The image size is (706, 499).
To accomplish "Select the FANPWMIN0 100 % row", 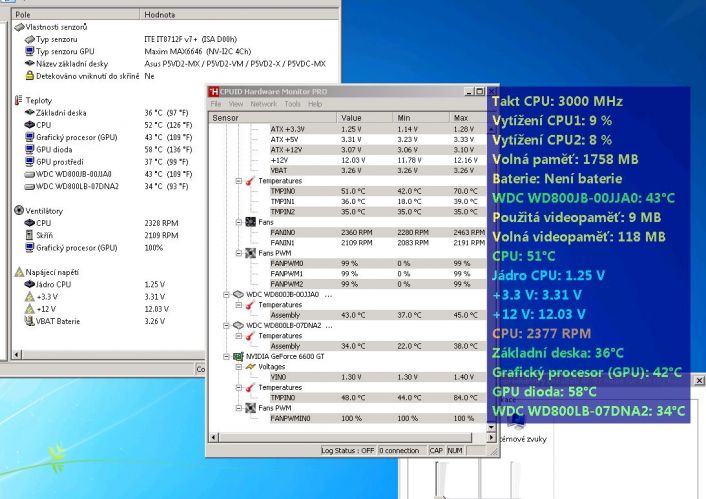I will [x=377, y=418].
